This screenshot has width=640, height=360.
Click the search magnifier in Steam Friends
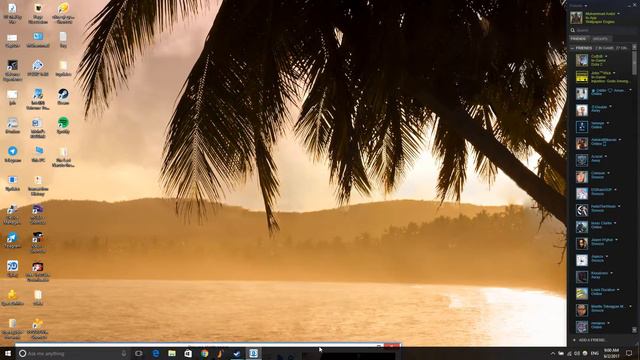point(573,30)
